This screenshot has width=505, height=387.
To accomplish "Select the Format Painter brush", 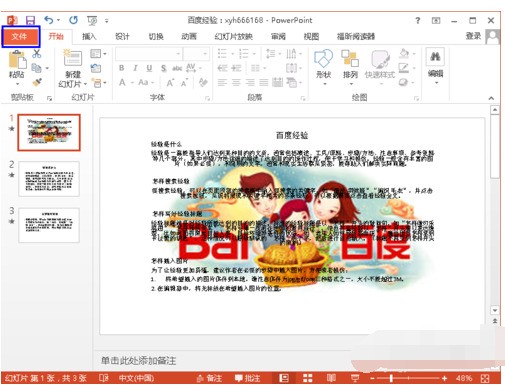I will (37, 82).
